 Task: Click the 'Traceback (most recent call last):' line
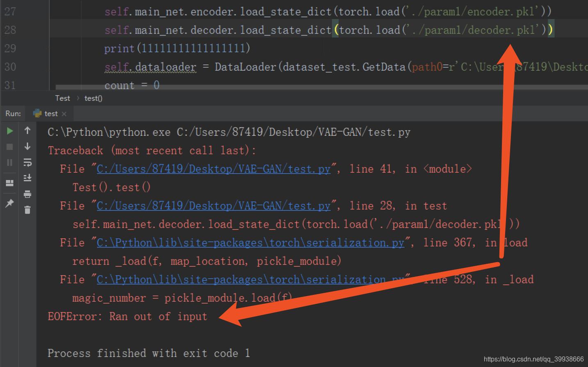click(152, 150)
